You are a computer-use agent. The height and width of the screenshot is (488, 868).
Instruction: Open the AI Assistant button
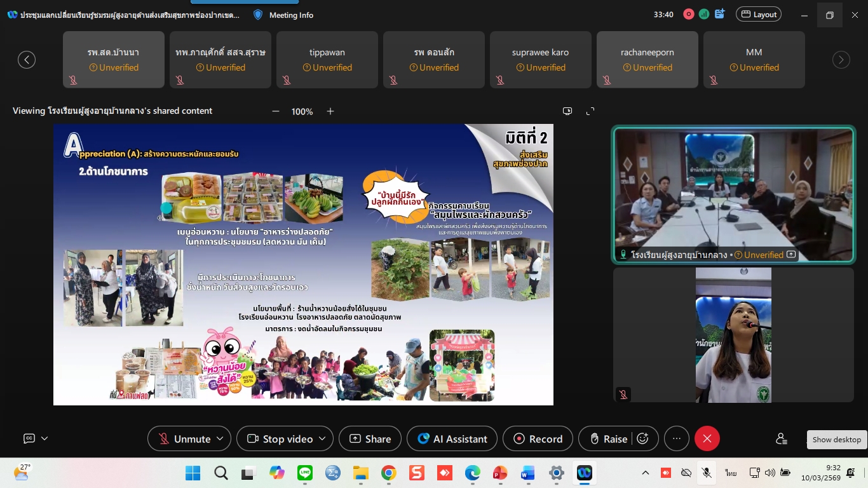[452, 438]
